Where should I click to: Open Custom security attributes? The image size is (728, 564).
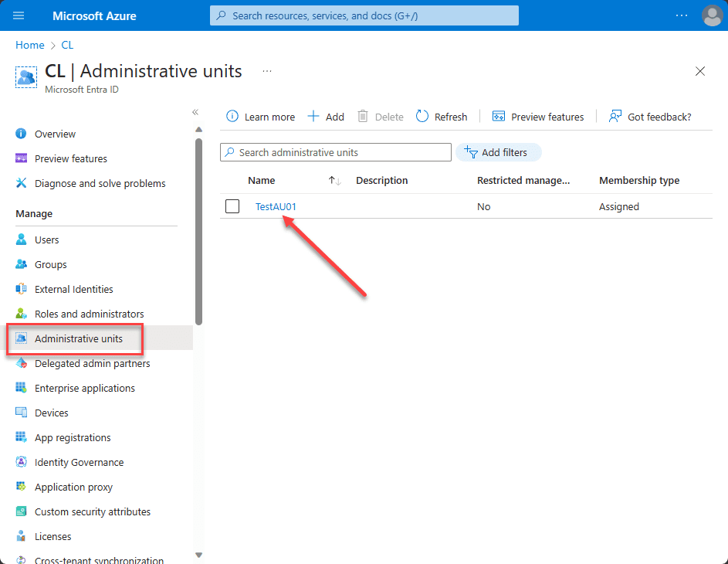coord(93,512)
